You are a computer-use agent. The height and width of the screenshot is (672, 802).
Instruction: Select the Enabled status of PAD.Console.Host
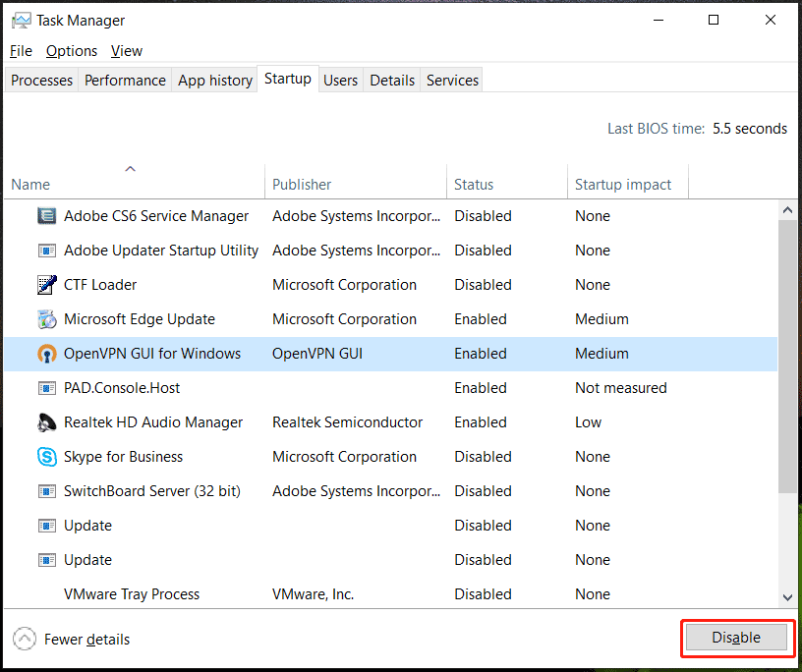(x=481, y=387)
